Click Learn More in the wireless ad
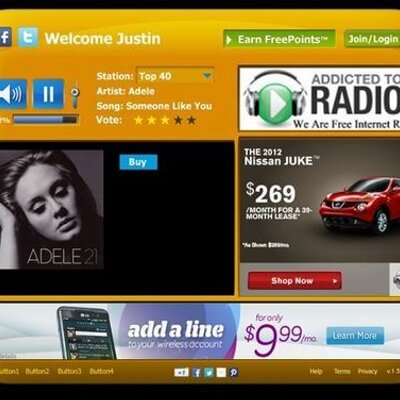The image size is (400, 400). click(x=355, y=335)
